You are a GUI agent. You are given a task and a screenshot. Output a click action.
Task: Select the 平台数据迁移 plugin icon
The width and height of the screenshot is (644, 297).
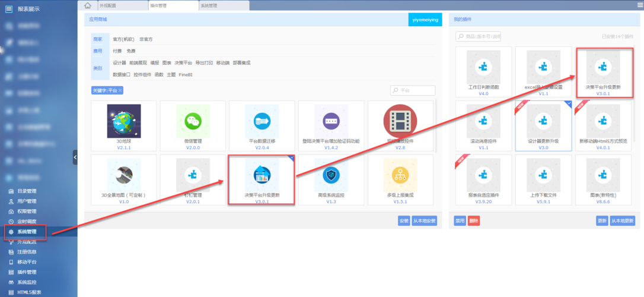tap(262, 121)
